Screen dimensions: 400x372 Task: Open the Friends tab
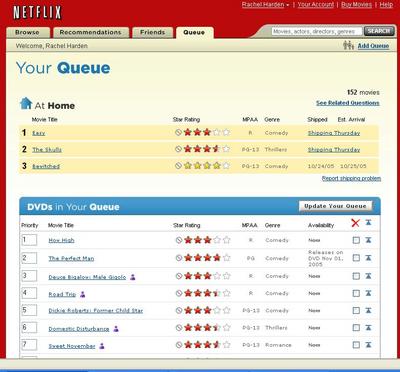click(153, 32)
